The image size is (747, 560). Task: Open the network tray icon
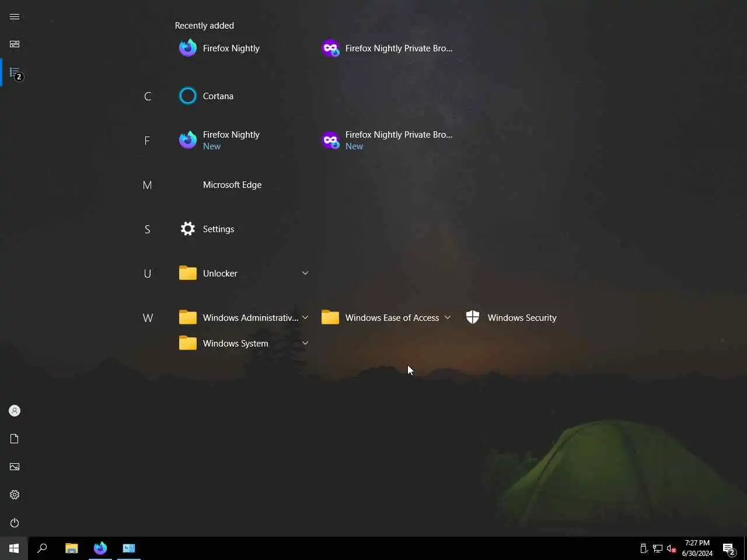click(658, 548)
